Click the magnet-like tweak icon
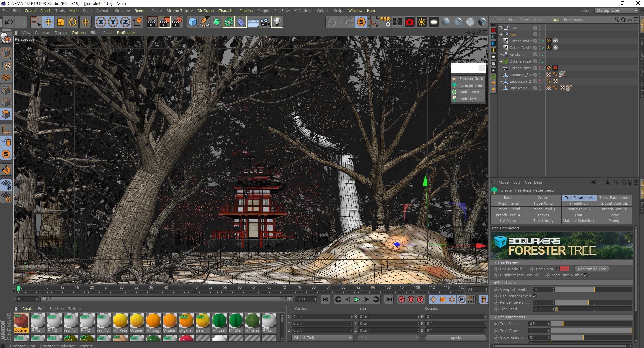This screenshot has width=644, height=348. [x=6, y=170]
